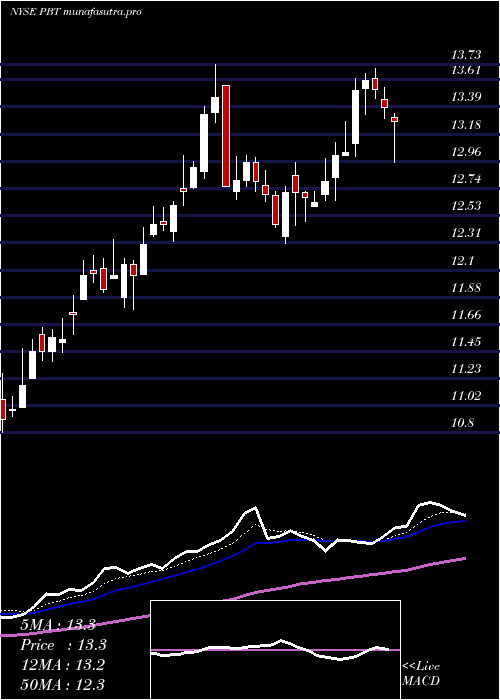
Task: Click the 50MA : 12.3 legend value
Action: (x=63, y=684)
